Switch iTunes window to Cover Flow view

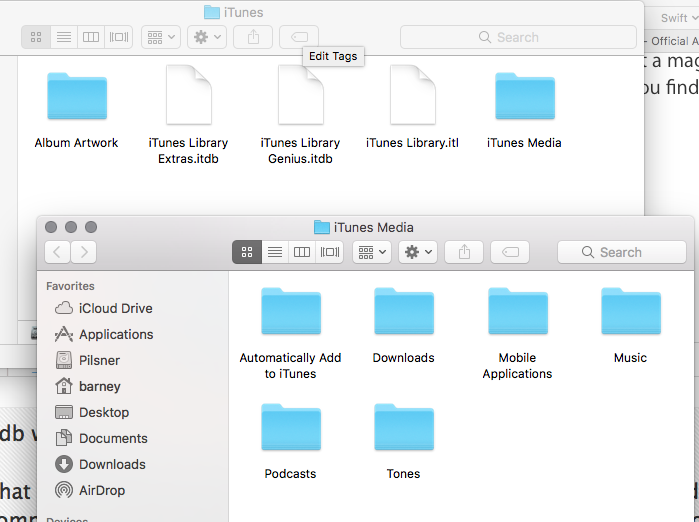tap(119, 37)
